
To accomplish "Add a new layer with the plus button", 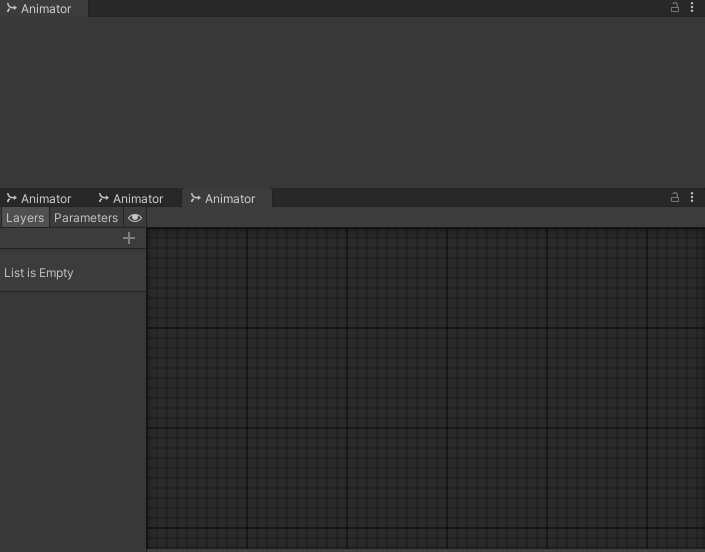I will pos(129,238).
